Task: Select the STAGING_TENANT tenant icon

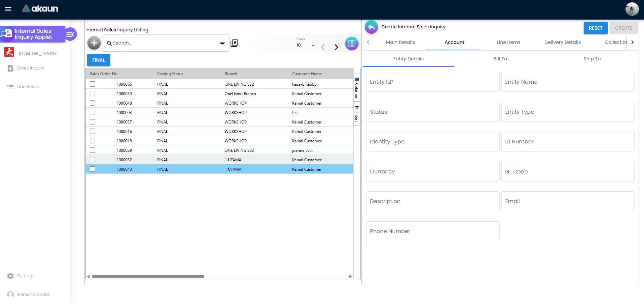Action: click(9, 52)
